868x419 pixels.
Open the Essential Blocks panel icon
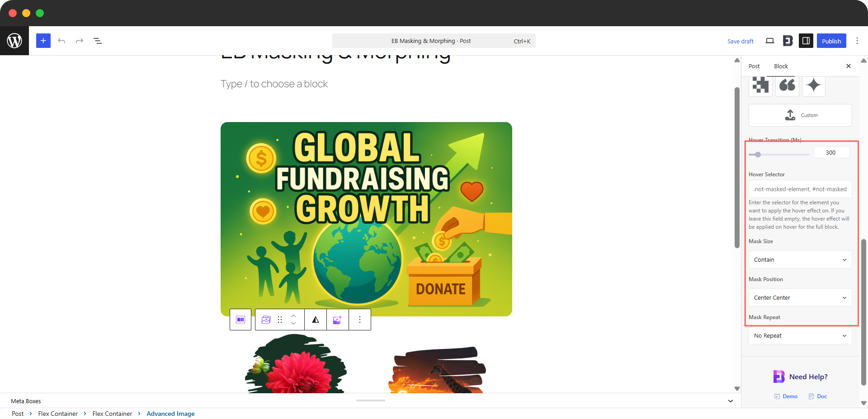click(788, 41)
